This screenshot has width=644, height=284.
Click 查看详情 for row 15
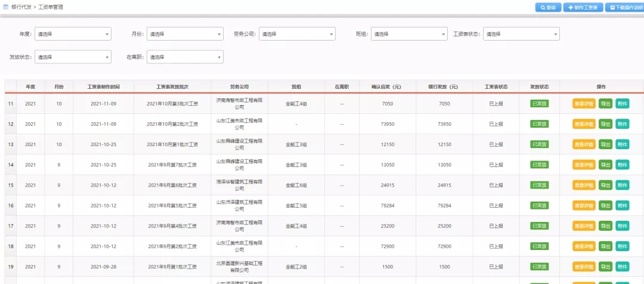[x=584, y=185]
